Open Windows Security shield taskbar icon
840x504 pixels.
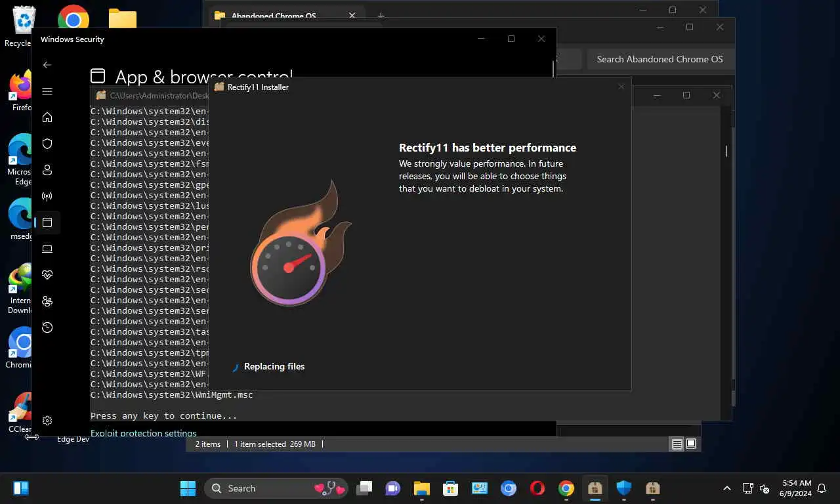click(x=623, y=488)
